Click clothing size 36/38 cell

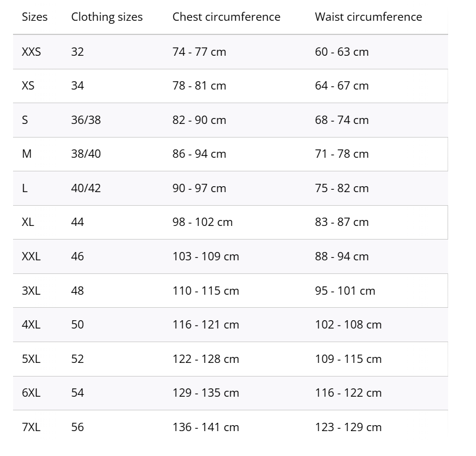click(x=86, y=120)
